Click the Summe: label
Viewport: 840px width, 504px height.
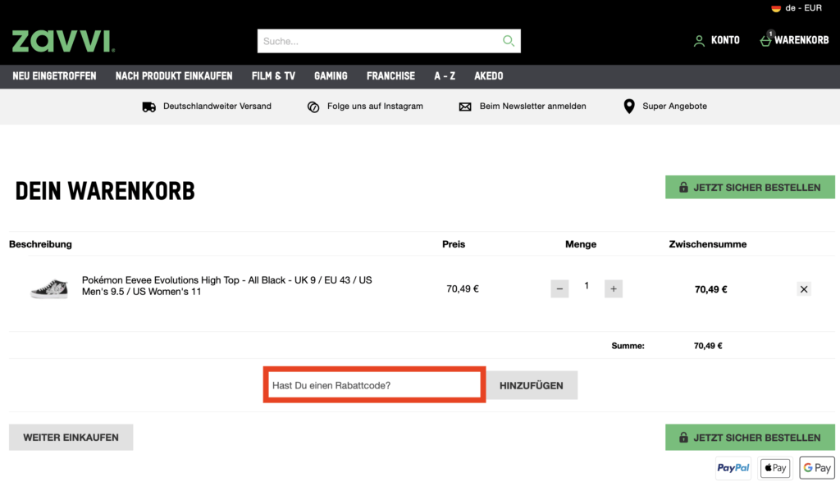point(628,346)
